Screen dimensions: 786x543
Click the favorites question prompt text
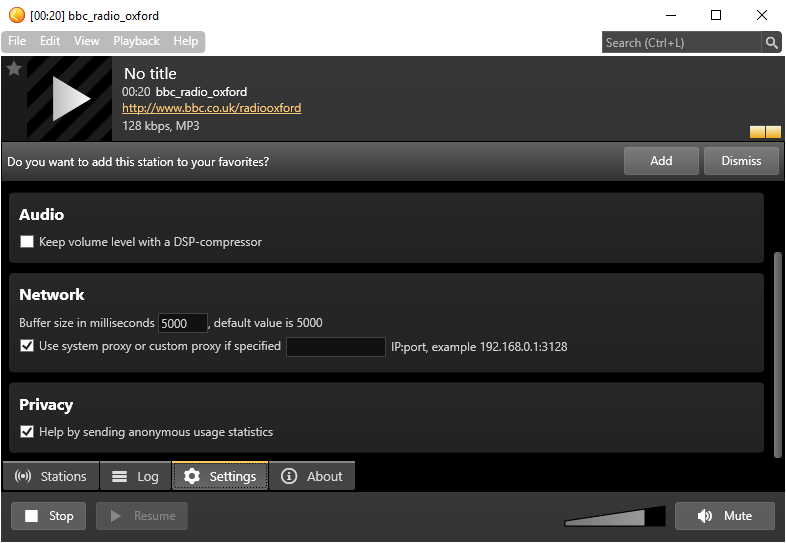138,162
